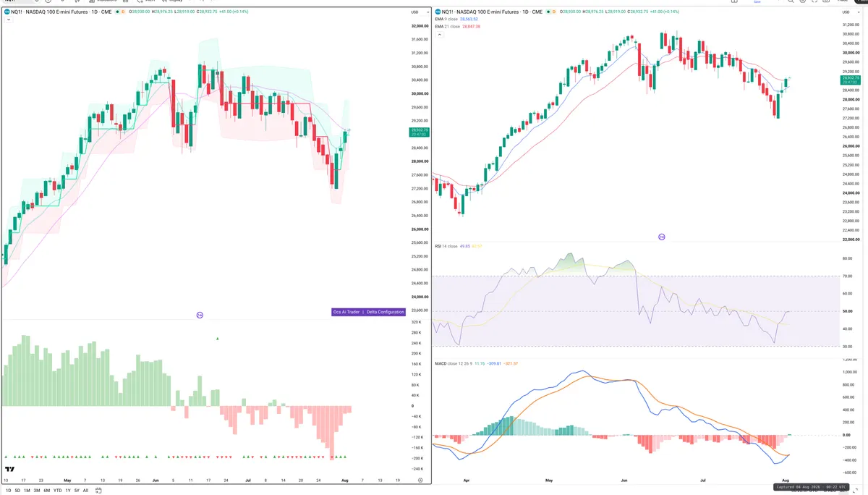Select the YTD time range

57,491
